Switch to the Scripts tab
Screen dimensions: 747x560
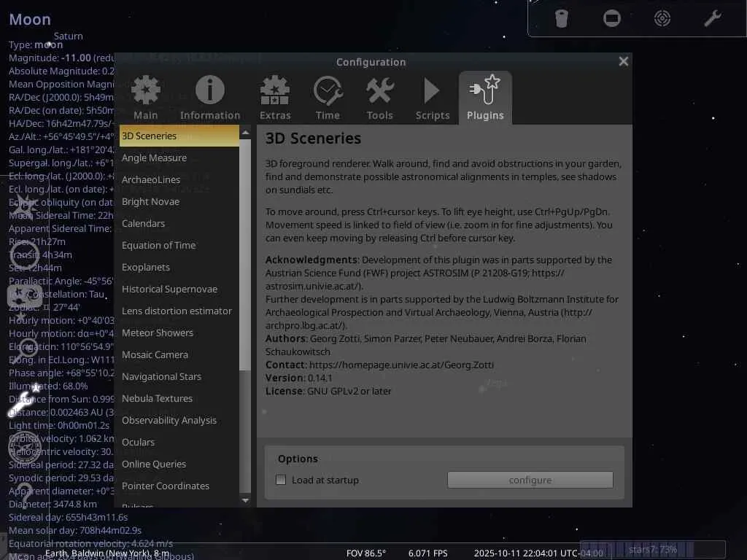pos(432,98)
